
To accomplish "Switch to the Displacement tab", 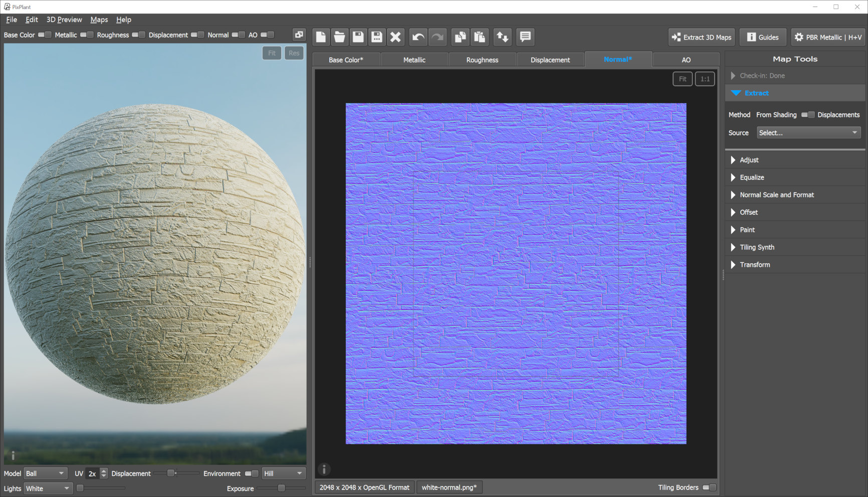I will click(550, 60).
